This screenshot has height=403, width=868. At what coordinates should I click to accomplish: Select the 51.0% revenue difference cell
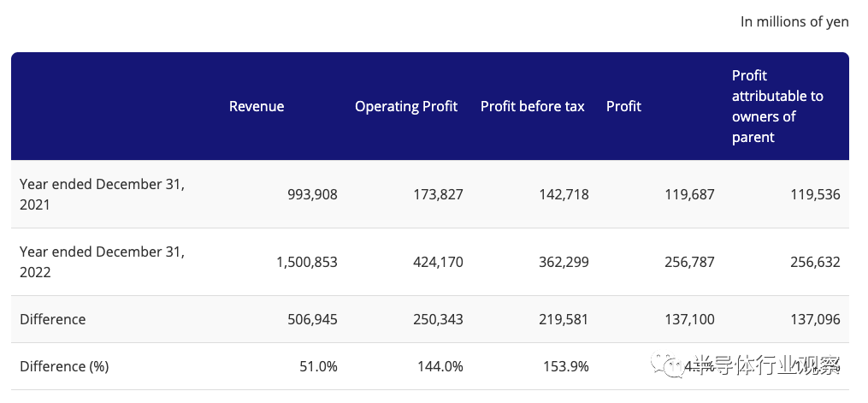coord(318,366)
